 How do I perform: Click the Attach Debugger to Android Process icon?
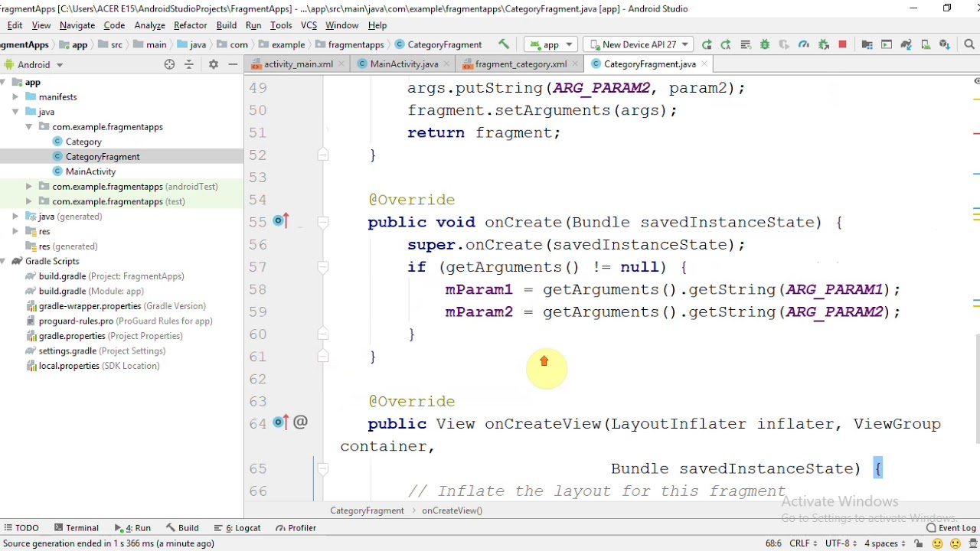[x=823, y=44]
